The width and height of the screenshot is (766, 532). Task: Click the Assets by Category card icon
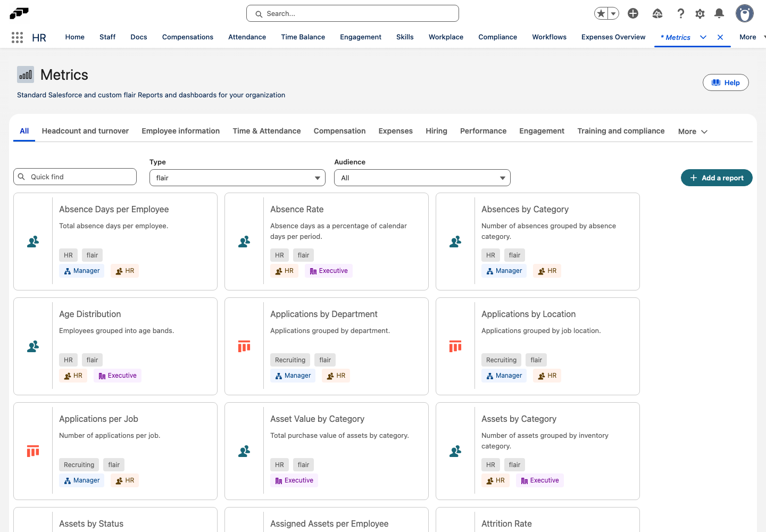point(455,451)
